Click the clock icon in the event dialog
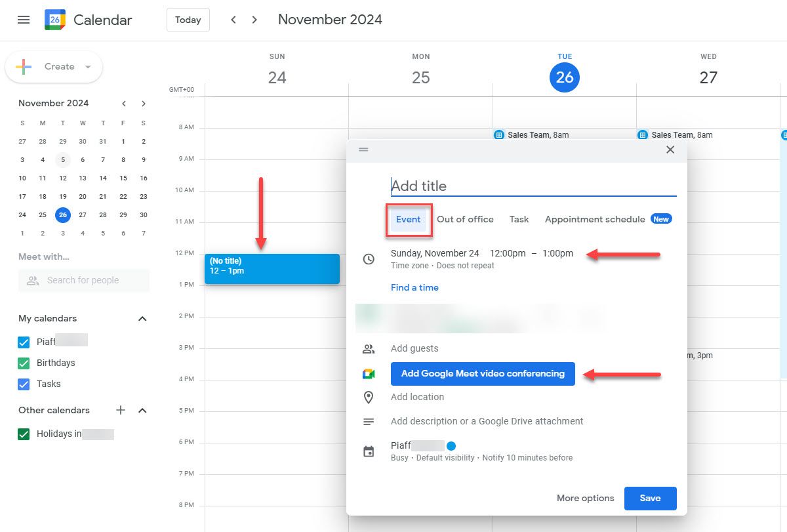The height and width of the screenshot is (532, 787). tap(368, 259)
